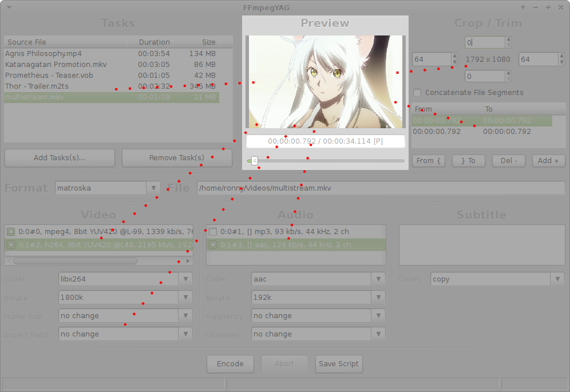This screenshot has width=570, height=392.
Task: Sort tasks by Duration column header
Action: click(151, 42)
